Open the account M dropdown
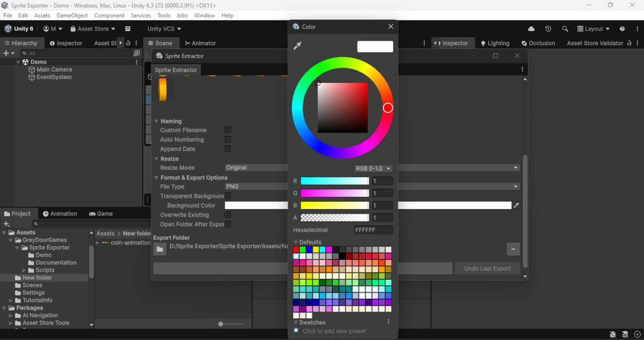The image size is (644, 340). [53, 29]
